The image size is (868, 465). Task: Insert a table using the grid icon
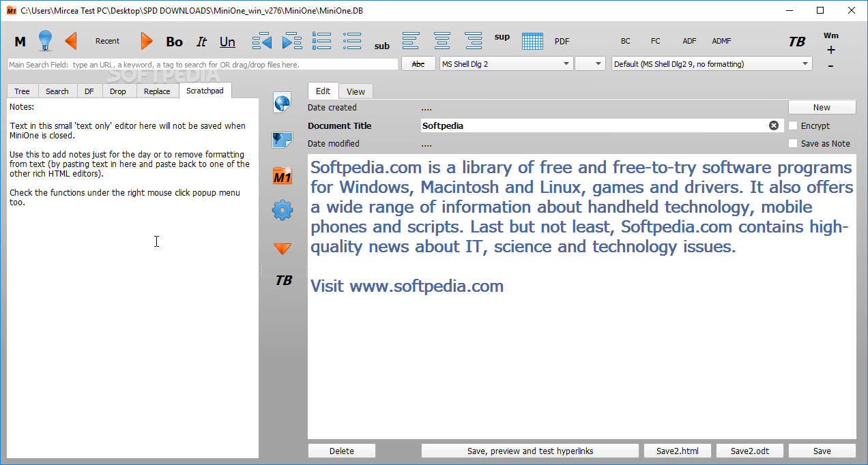532,41
